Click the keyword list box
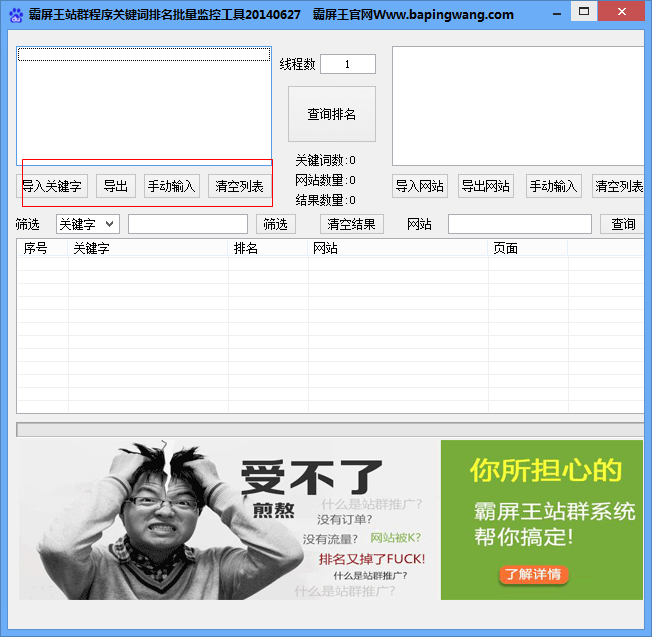This screenshot has height=637, width=652. point(144,106)
